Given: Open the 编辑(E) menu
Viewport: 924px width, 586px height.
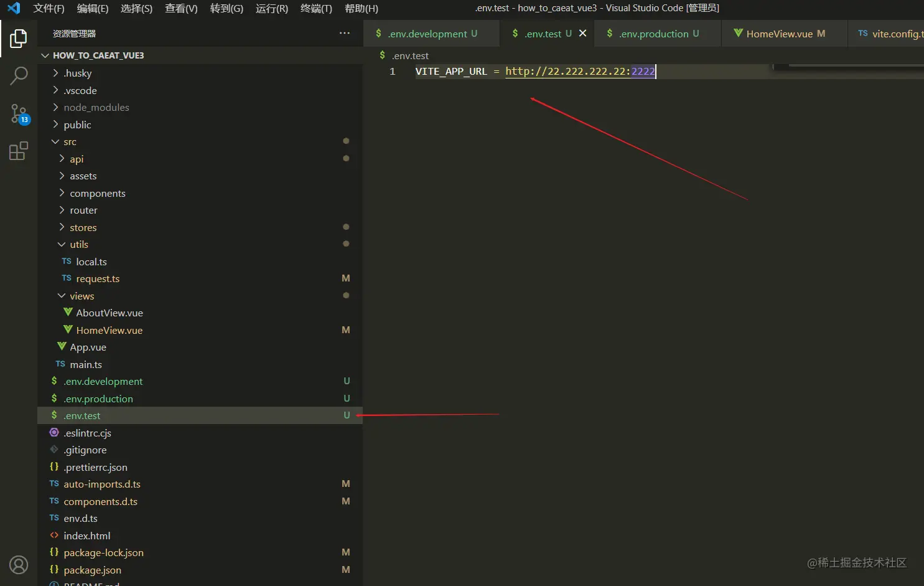Looking at the screenshot, I should (93, 8).
